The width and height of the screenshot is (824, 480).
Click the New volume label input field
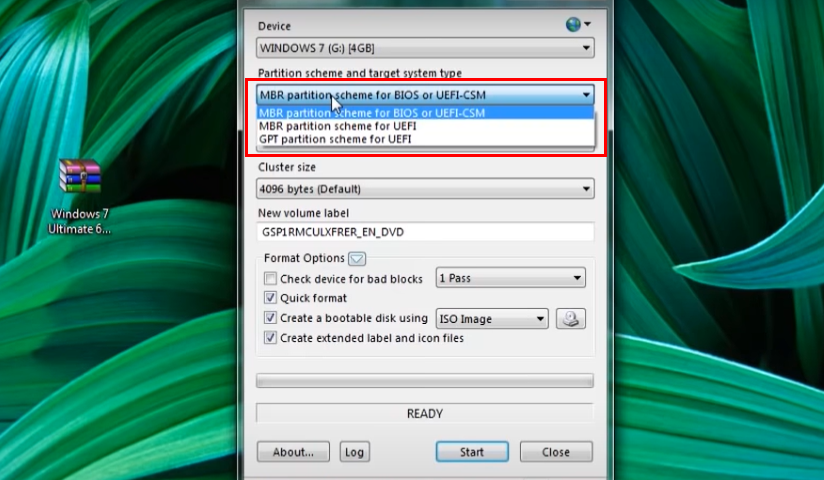click(x=425, y=232)
